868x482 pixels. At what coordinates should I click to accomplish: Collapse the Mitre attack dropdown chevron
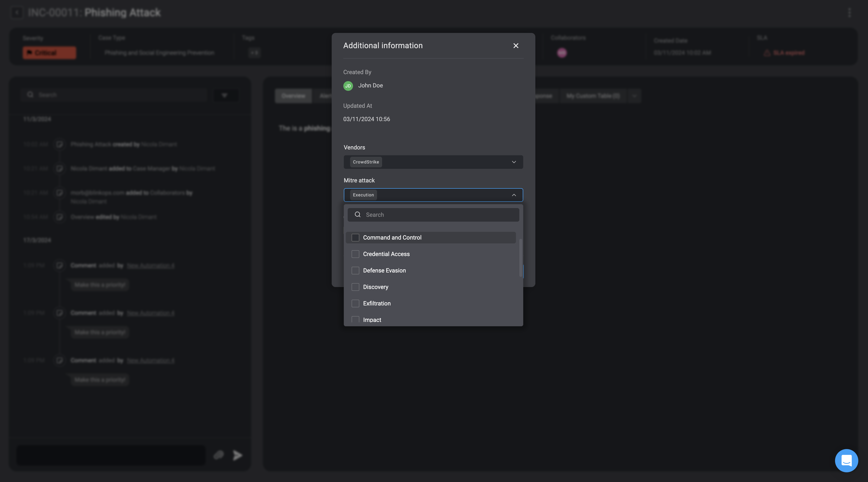coord(514,195)
